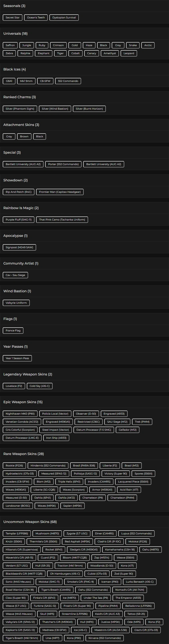Click the Cav - Sau Siege tag
This screenshot has height=644, width=169.
point(15,275)
